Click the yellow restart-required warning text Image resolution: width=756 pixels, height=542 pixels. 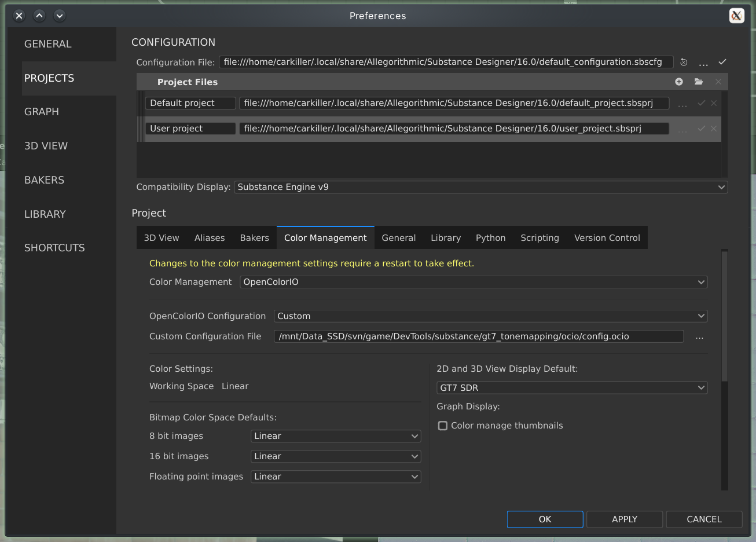[311, 263]
